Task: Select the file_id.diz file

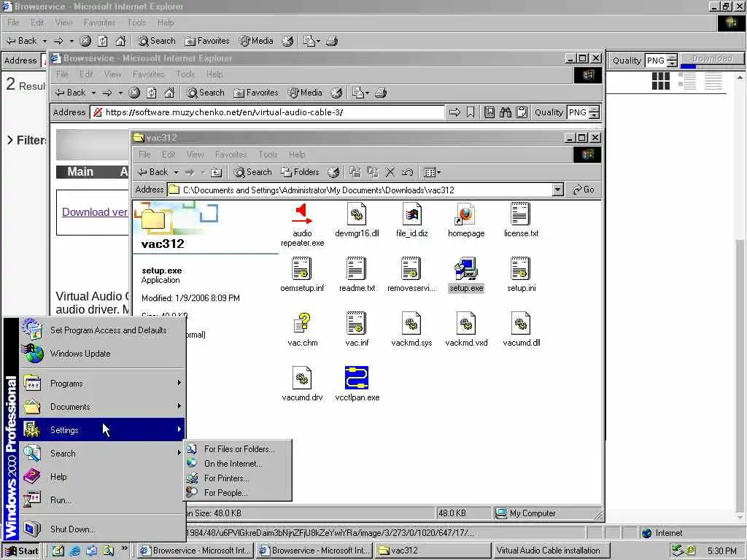Action: click(411, 215)
